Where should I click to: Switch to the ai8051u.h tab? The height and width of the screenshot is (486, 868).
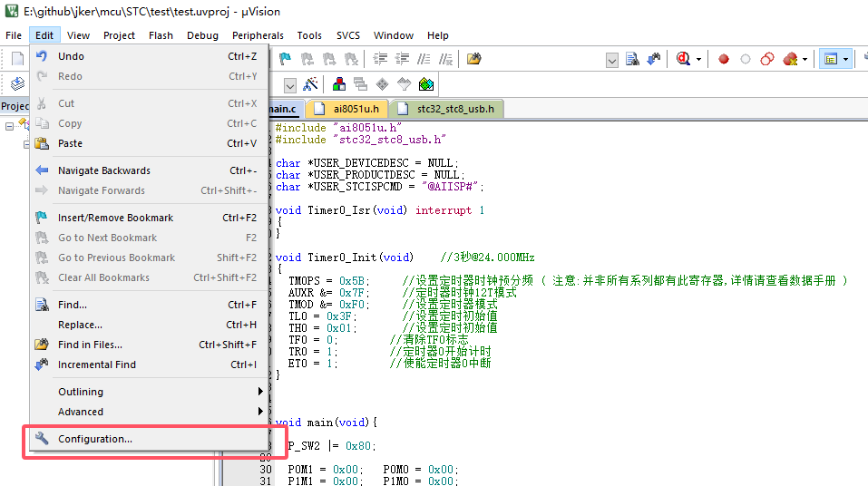tap(347, 109)
